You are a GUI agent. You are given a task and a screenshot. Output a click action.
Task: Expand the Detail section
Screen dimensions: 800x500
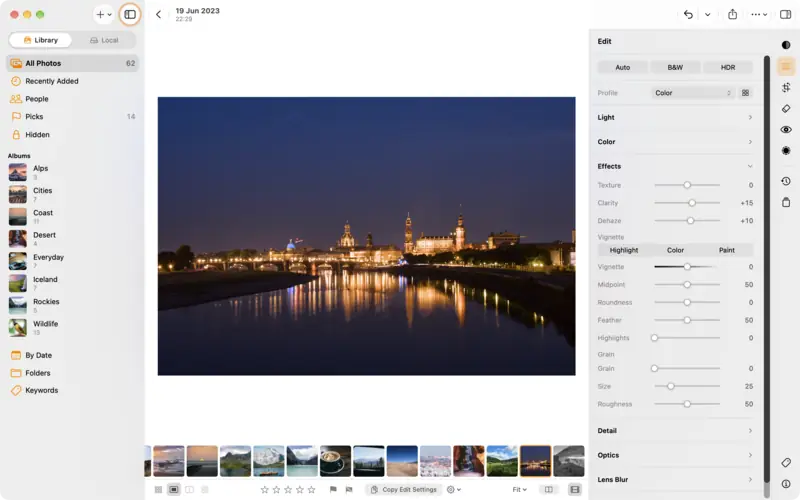click(x=675, y=431)
